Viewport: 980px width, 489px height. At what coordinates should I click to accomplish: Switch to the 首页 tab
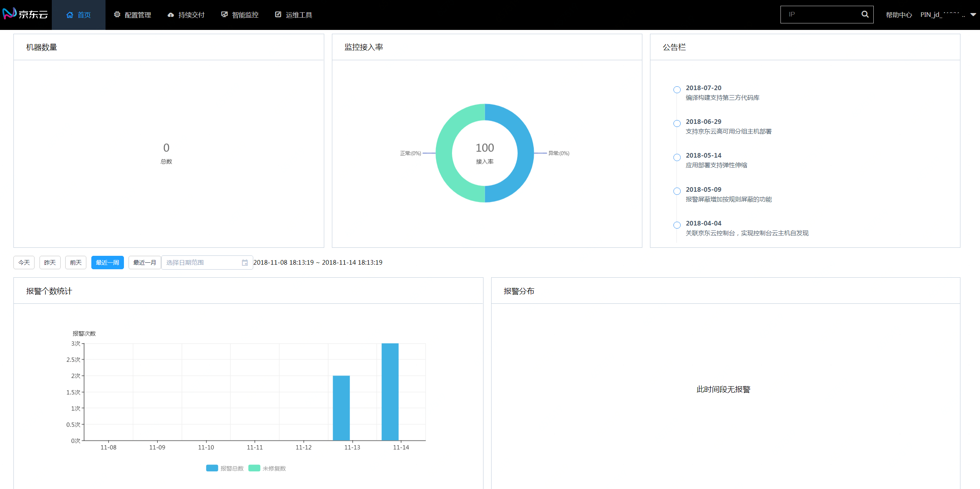tap(79, 15)
